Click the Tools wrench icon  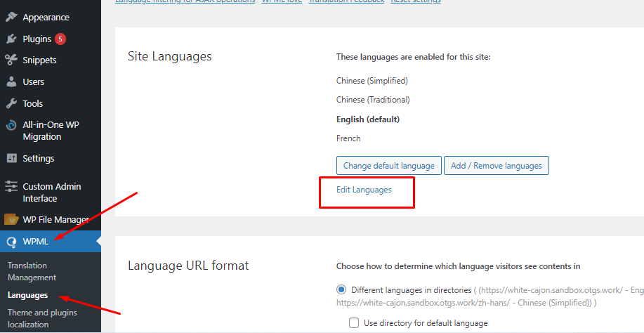(11, 103)
